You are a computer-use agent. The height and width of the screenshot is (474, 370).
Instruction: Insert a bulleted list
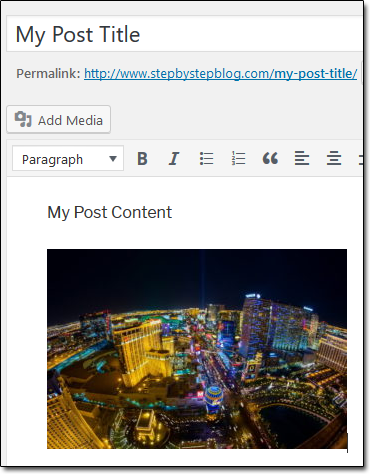[x=206, y=158]
